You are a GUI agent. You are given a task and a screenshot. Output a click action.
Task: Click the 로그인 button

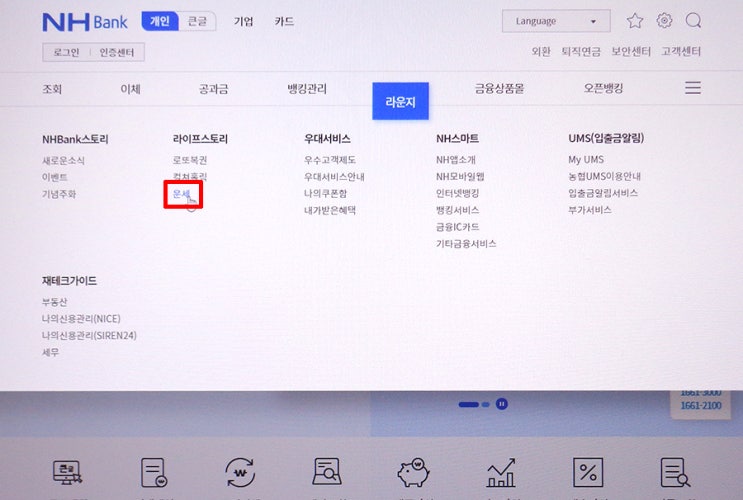[x=66, y=52]
